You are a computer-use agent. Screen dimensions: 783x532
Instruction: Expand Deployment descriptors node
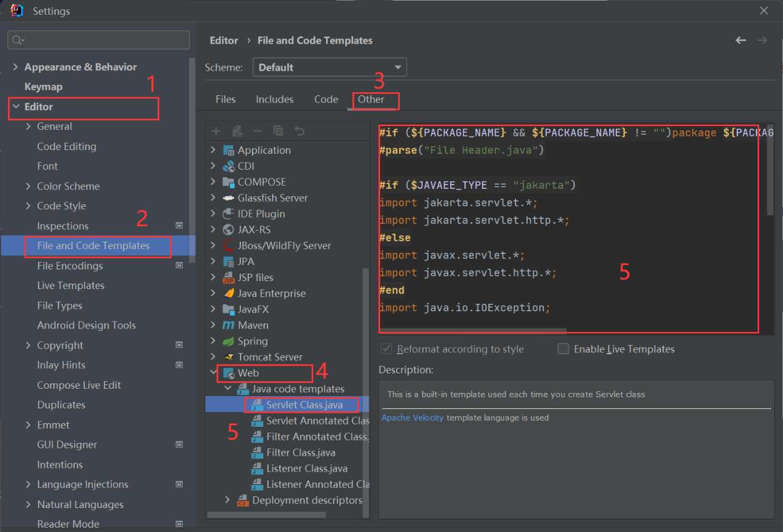tap(228, 500)
